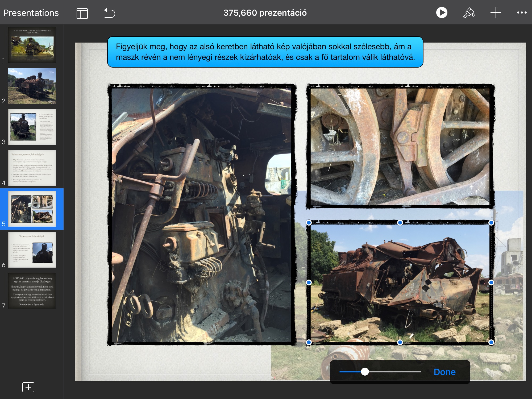The image size is (532, 399).
Task: Open the Insert plus menu
Action: 496,13
